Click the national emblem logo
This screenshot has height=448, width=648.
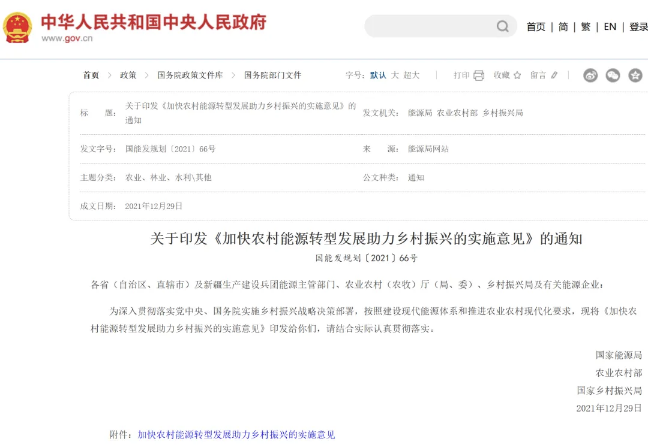[x=18, y=27]
